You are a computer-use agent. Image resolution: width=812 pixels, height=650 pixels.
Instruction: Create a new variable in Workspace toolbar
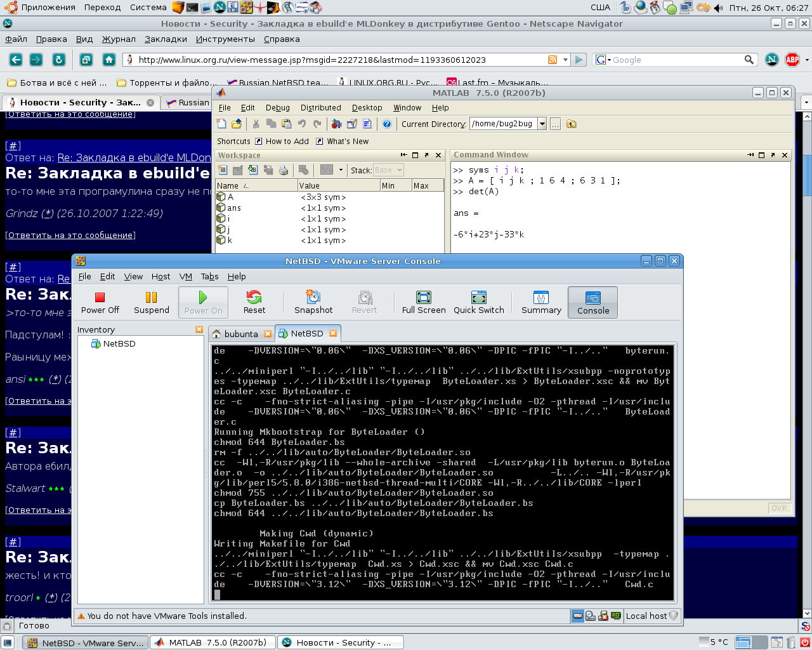coord(223,170)
